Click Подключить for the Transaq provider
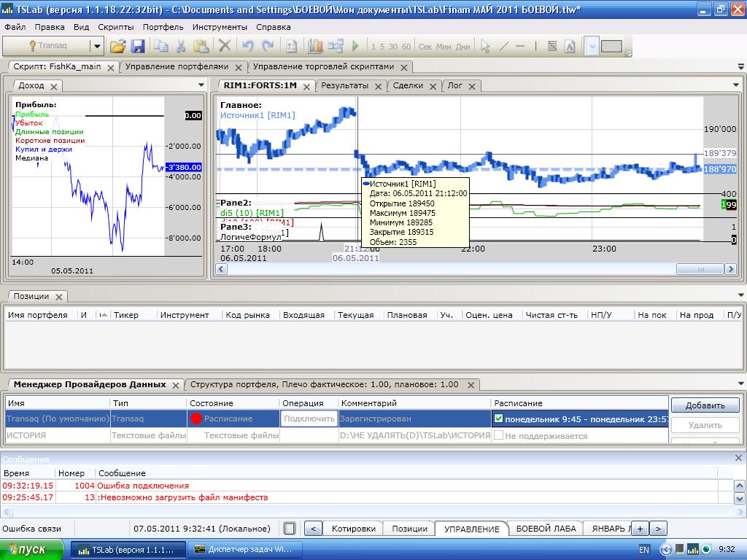This screenshot has width=747, height=560. pyautogui.click(x=309, y=419)
